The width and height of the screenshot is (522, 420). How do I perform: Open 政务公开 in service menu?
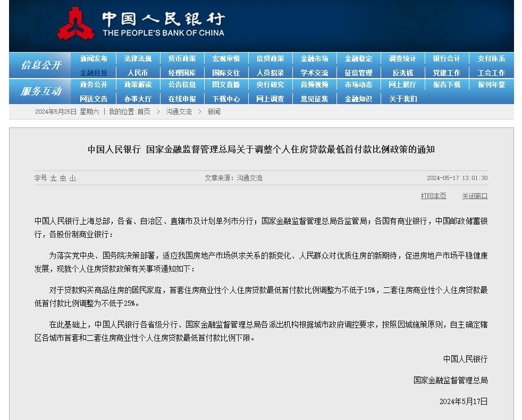94,84
